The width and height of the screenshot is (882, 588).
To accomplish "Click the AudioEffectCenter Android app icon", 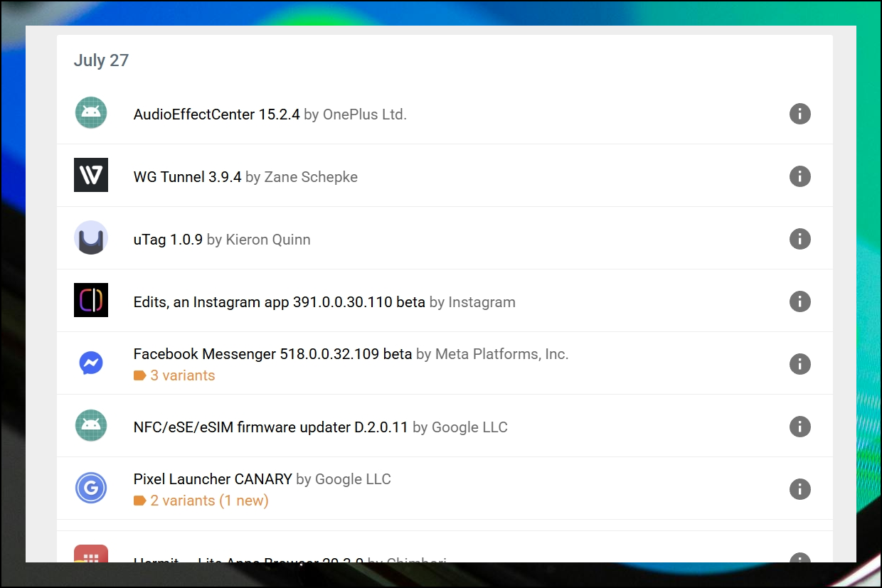I will point(91,112).
